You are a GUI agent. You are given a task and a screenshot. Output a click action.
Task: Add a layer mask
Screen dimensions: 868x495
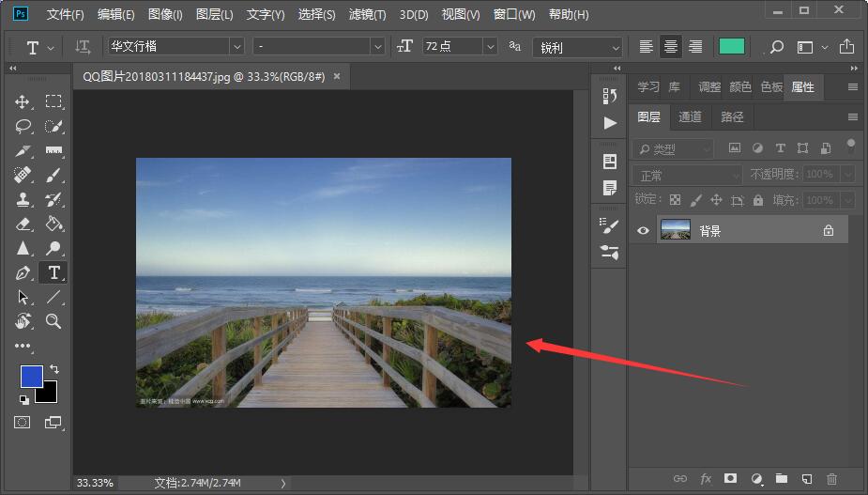(x=731, y=478)
